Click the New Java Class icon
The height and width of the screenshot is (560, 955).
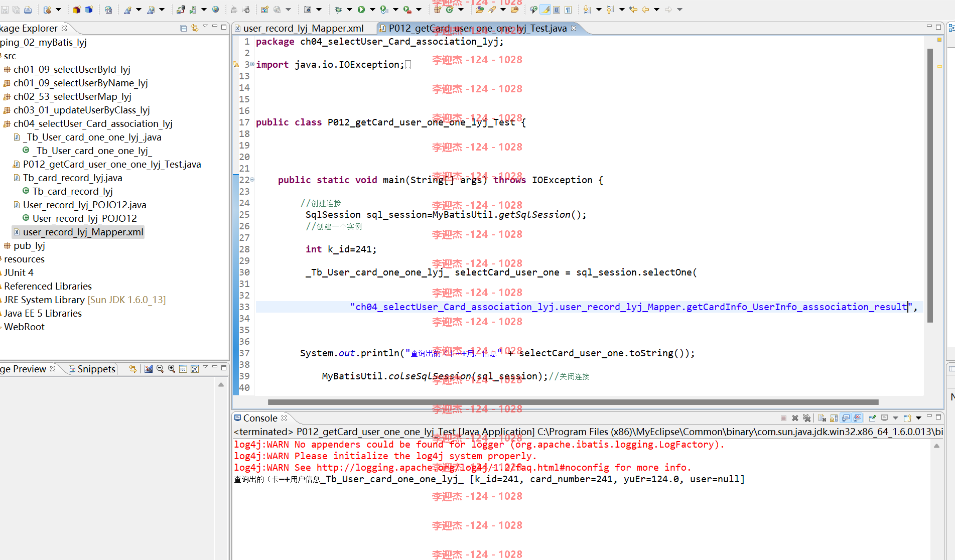point(450,10)
